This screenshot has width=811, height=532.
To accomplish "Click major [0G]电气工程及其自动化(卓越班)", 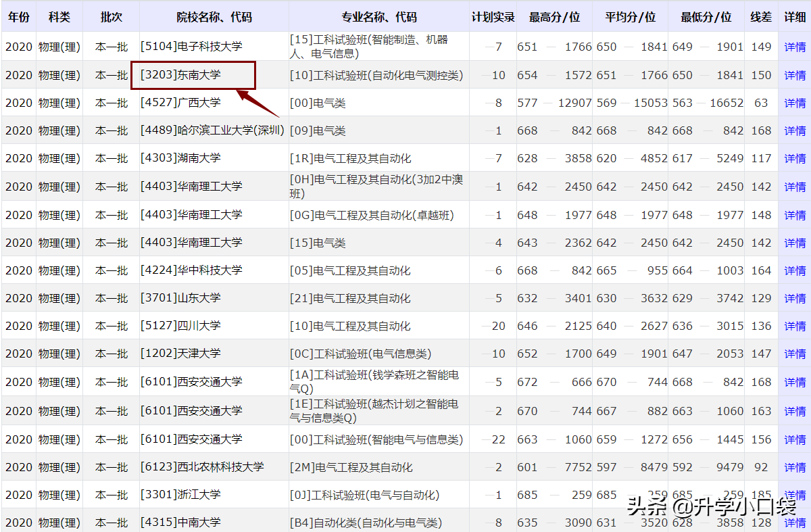I will point(372,215).
